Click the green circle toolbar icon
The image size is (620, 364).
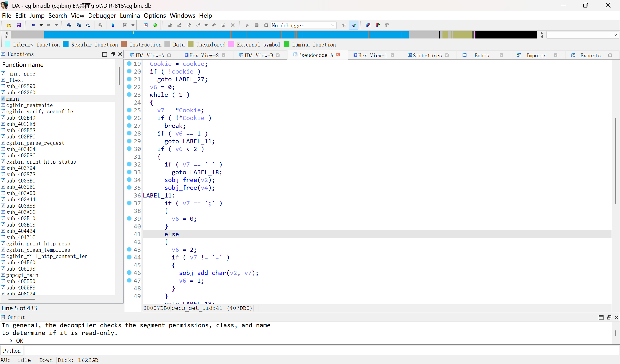(x=155, y=25)
